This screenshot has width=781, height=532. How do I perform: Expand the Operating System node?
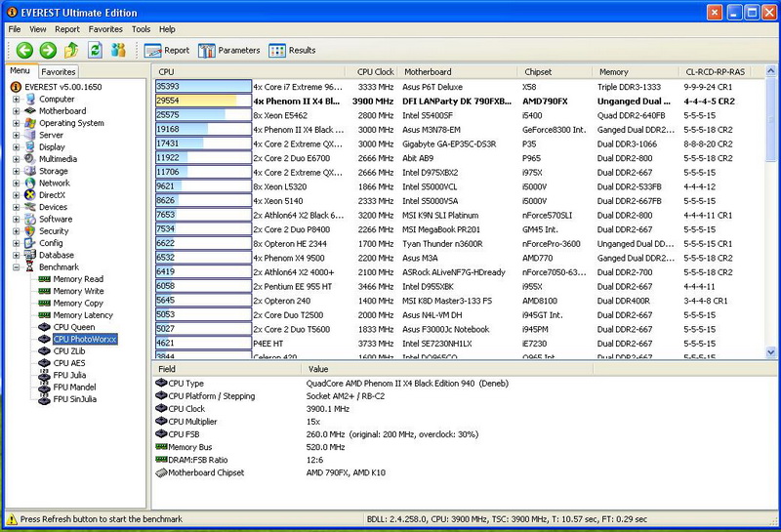(x=16, y=123)
